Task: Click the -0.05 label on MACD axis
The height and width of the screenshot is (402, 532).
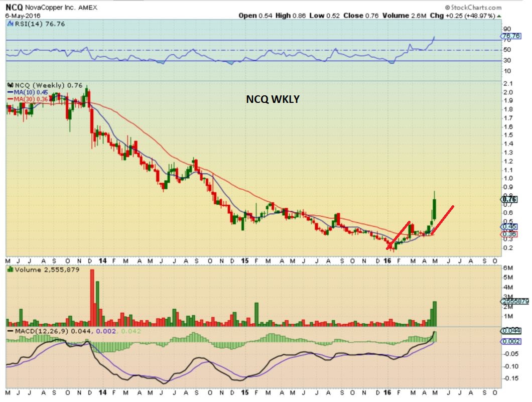Action: [x=511, y=354]
